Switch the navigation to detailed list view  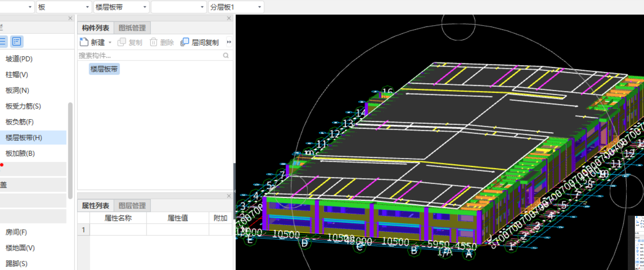pyautogui.click(x=17, y=41)
